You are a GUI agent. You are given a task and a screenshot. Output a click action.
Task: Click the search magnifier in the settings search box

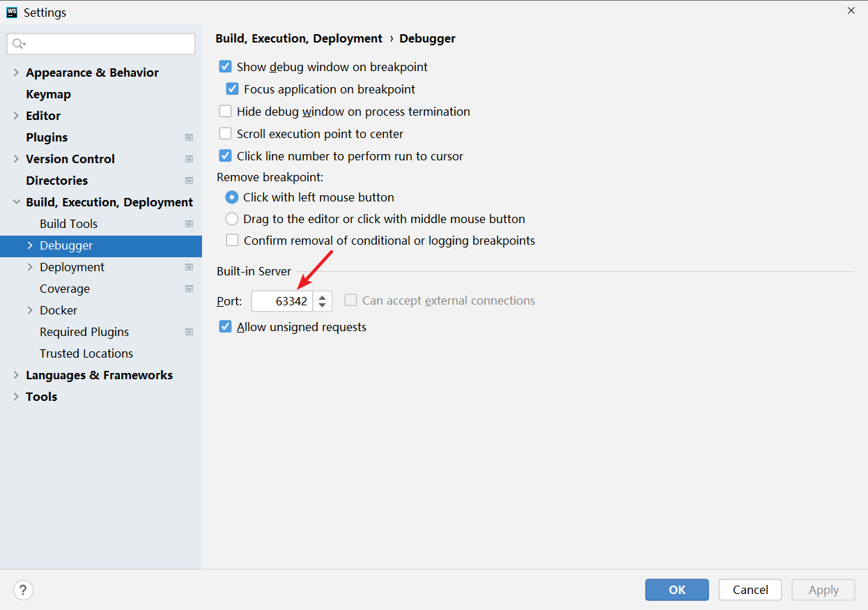[18, 43]
